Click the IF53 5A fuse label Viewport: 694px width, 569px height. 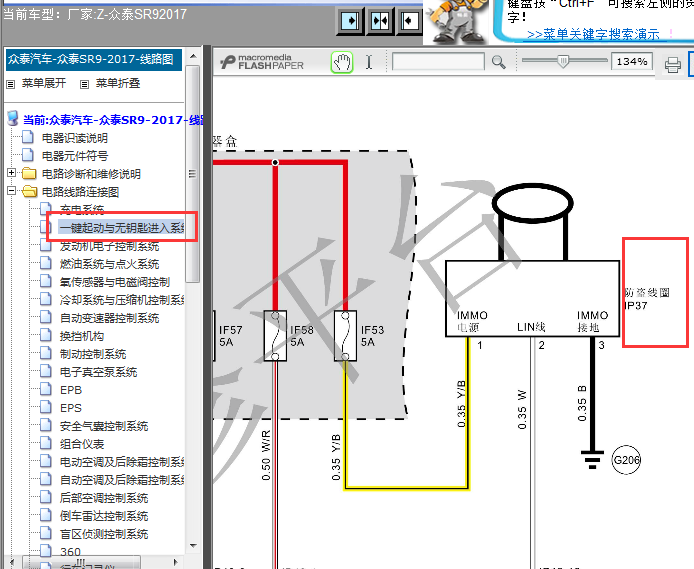coord(372,336)
